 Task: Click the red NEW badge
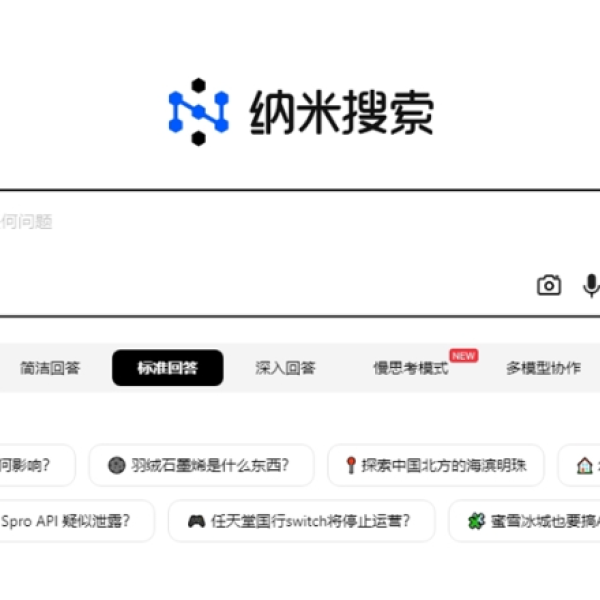click(x=464, y=356)
